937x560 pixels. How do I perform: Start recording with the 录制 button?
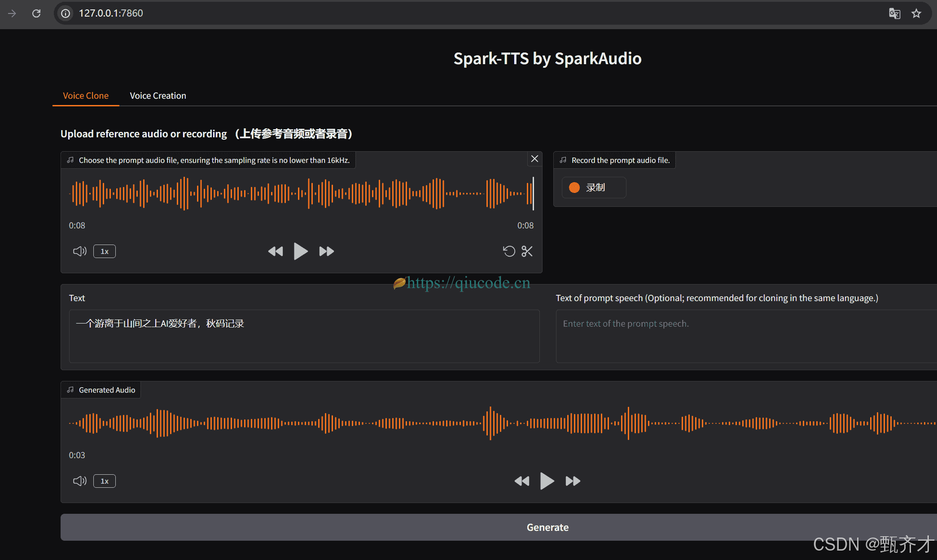point(593,188)
